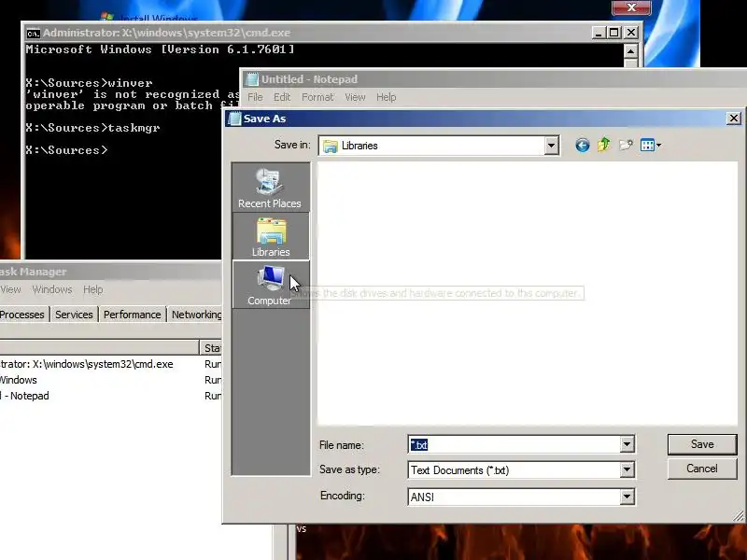Maximize the cmd.exe window
The height and width of the screenshot is (560, 747).
coord(614,33)
